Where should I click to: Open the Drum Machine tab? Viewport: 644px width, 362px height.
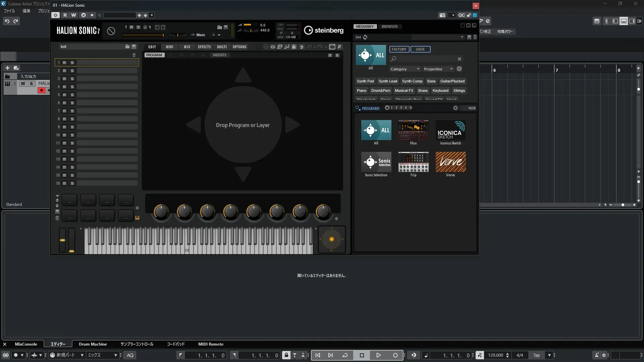93,344
